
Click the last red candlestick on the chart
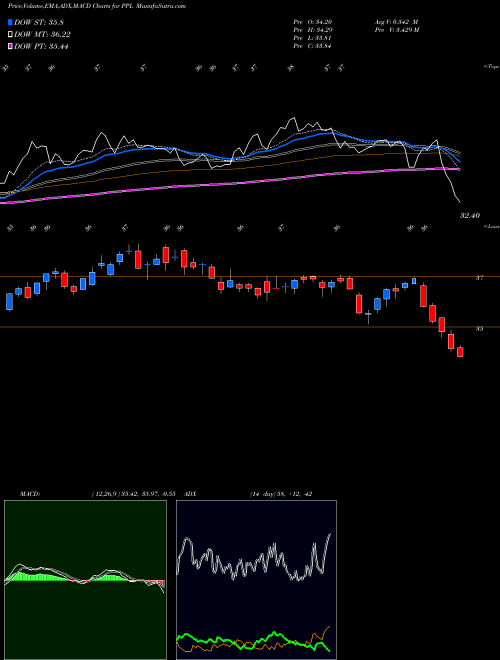pos(460,351)
